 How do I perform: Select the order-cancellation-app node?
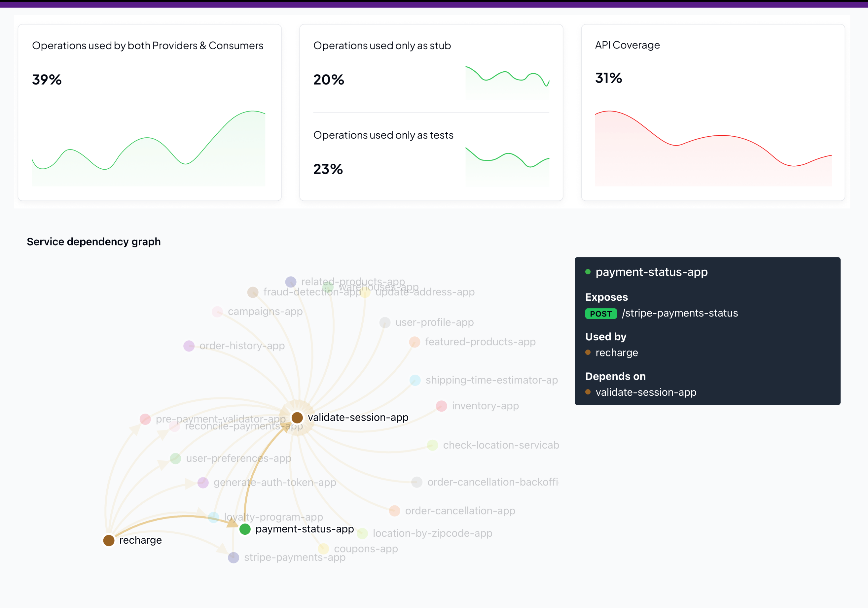pyautogui.click(x=394, y=511)
